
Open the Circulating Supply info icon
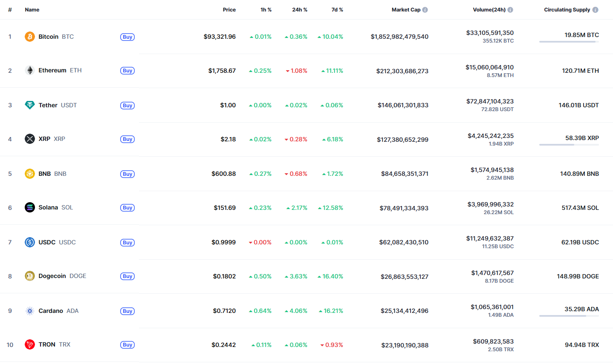point(596,10)
